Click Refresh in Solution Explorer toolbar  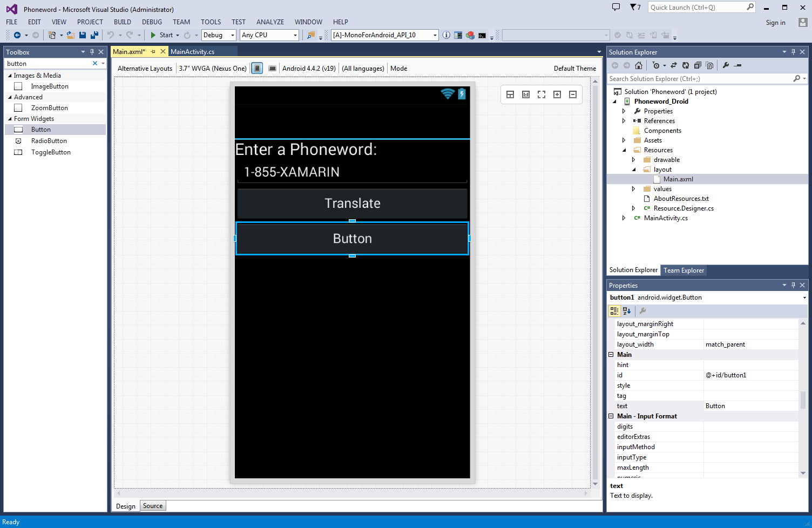[686, 65]
